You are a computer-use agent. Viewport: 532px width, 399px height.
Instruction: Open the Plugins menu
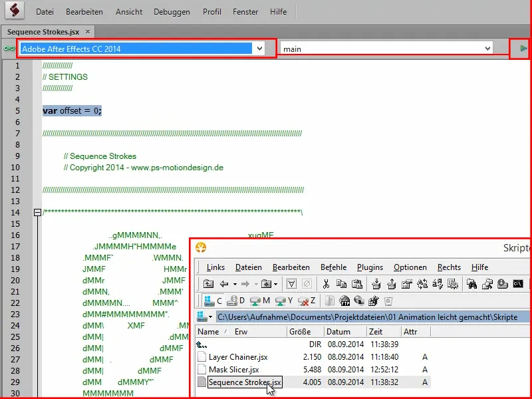pyautogui.click(x=370, y=267)
